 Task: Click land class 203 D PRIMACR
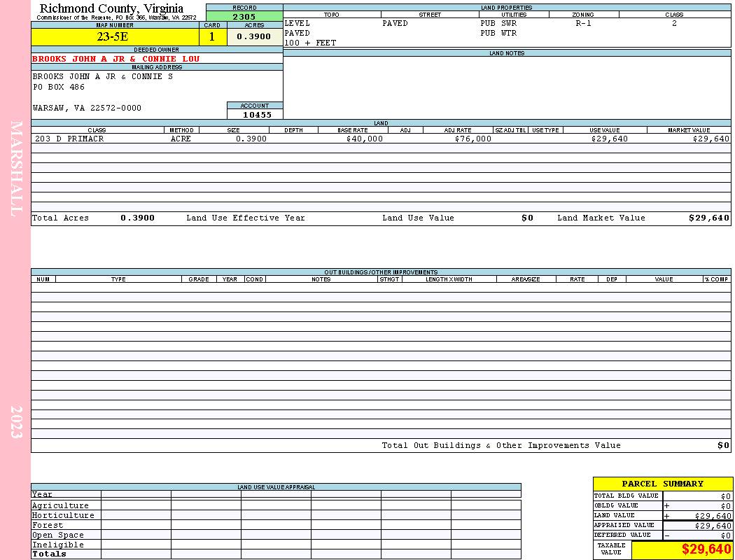(69, 139)
